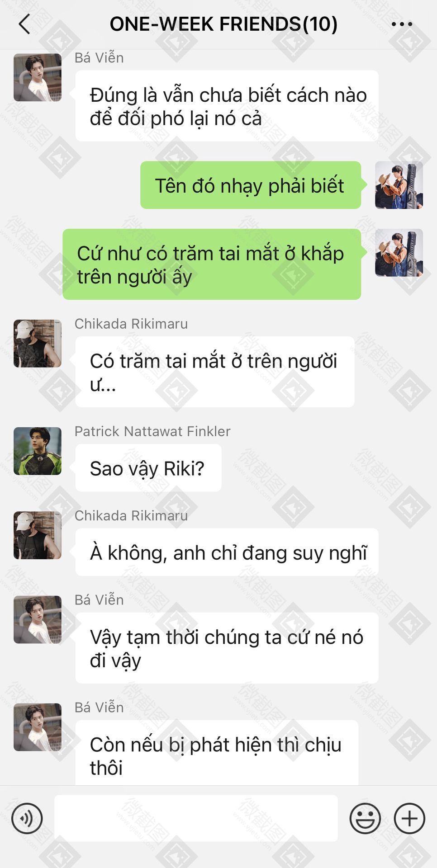Select the 'Sao vậy Riki?' message bubble

click(x=148, y=468)
